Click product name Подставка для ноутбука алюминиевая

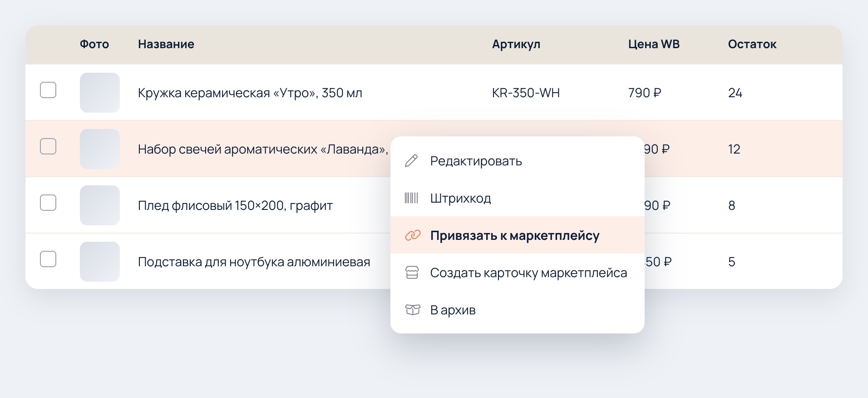[x=254, y=262]
